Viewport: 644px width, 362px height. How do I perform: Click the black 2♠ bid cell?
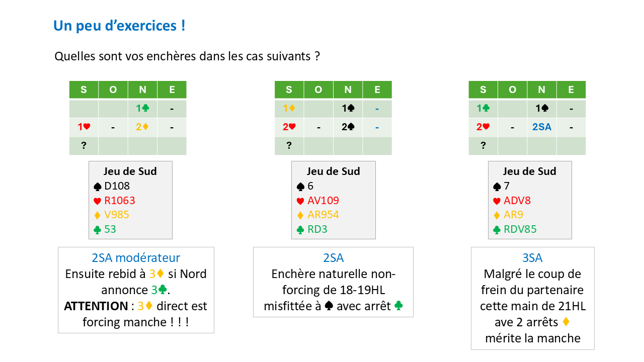pyautogui.click(x=348, y=127)
